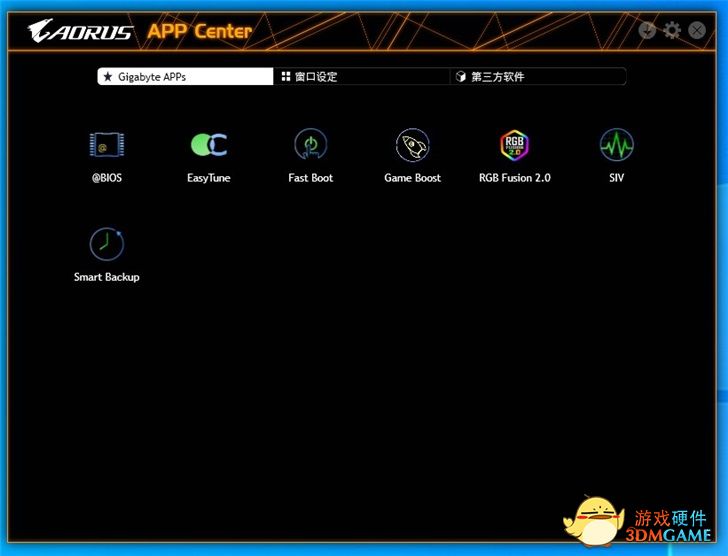
Task: Close the APP Center window
Action: [697, 31]
